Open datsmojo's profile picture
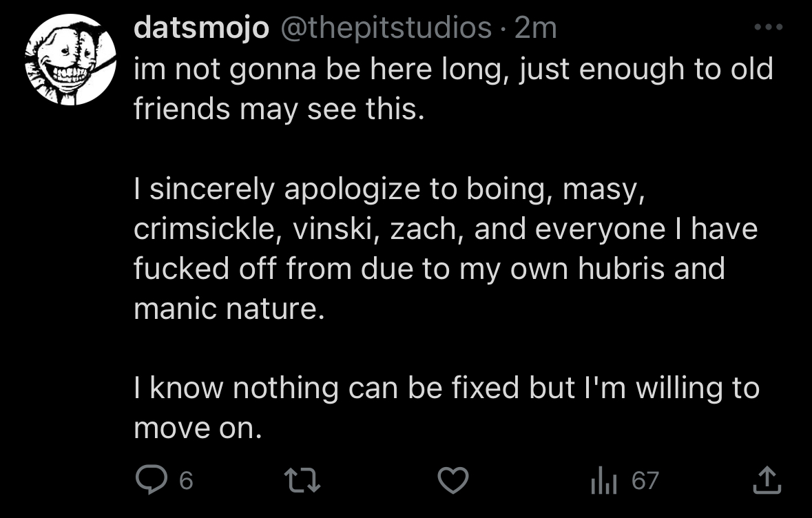 [71, 61]
